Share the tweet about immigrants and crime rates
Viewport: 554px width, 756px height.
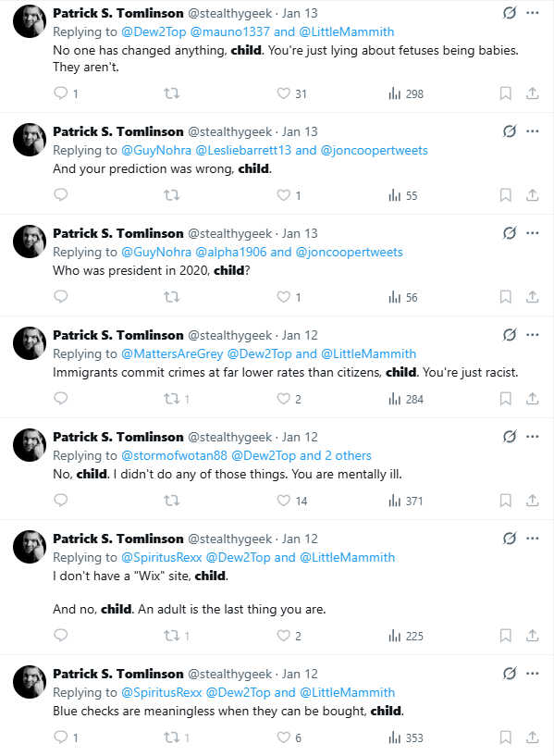coord(533,398)
